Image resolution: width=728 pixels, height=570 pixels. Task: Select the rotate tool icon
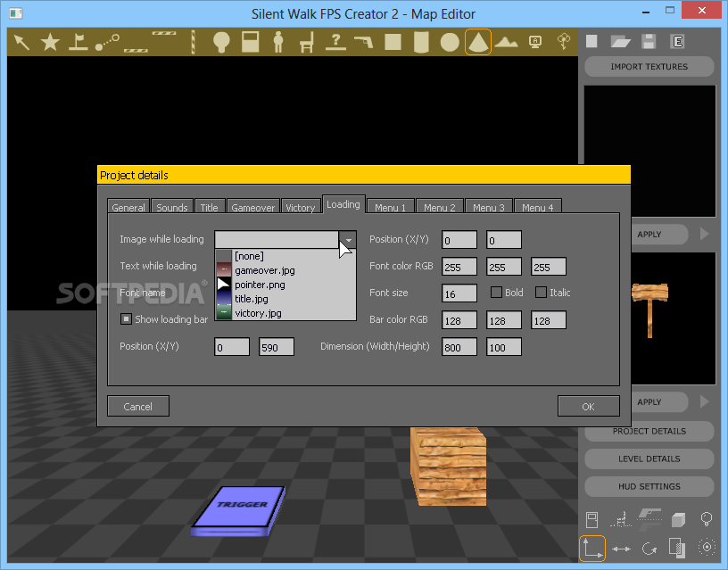point(649,549)
